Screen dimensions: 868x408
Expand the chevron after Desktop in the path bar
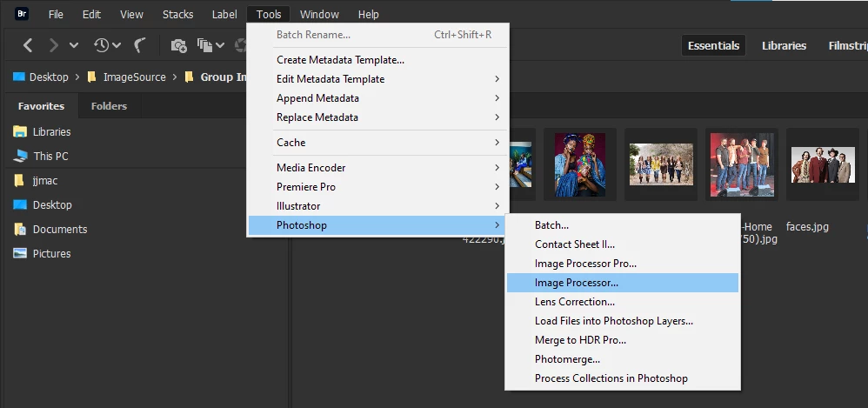tap(77, 77)
